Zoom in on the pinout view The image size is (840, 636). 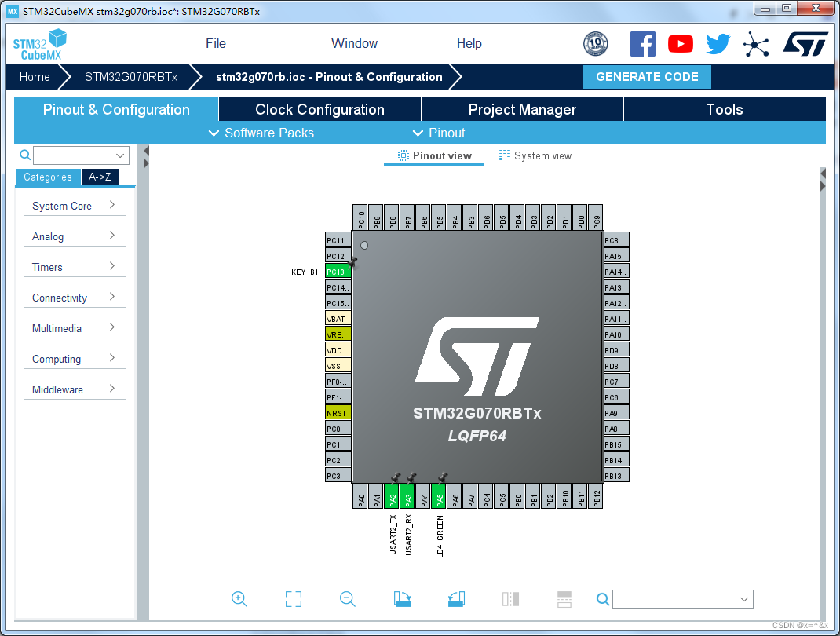click(239, 598)
